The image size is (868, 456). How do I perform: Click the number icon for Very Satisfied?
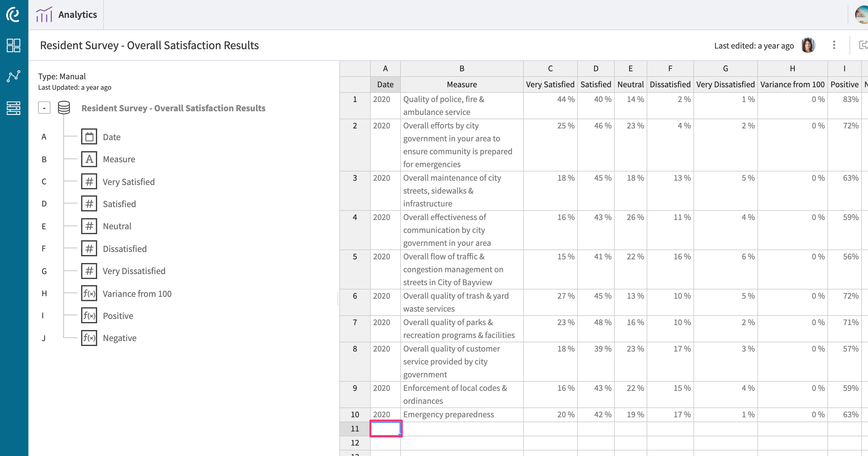coord(89,182)
